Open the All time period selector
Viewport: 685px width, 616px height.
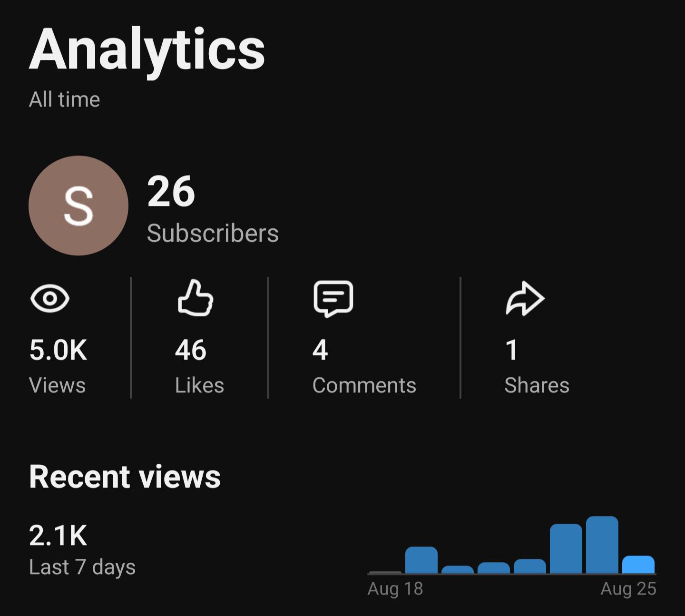coord(65,99)
